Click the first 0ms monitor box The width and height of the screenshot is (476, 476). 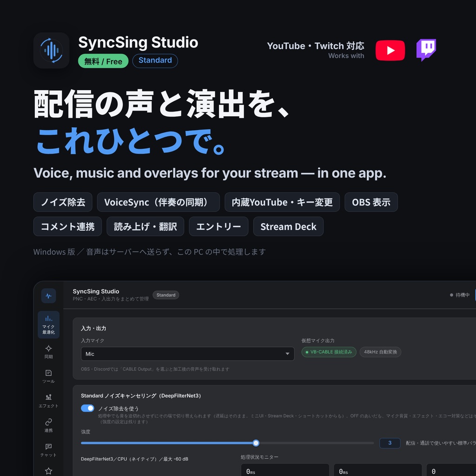pyautogui.click(x=285, y=470)
